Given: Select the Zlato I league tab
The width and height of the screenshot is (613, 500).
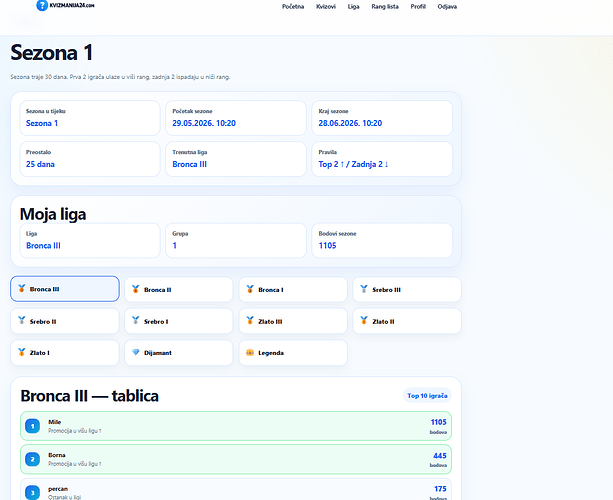Looking at the screenshot, I should point(65,353).
